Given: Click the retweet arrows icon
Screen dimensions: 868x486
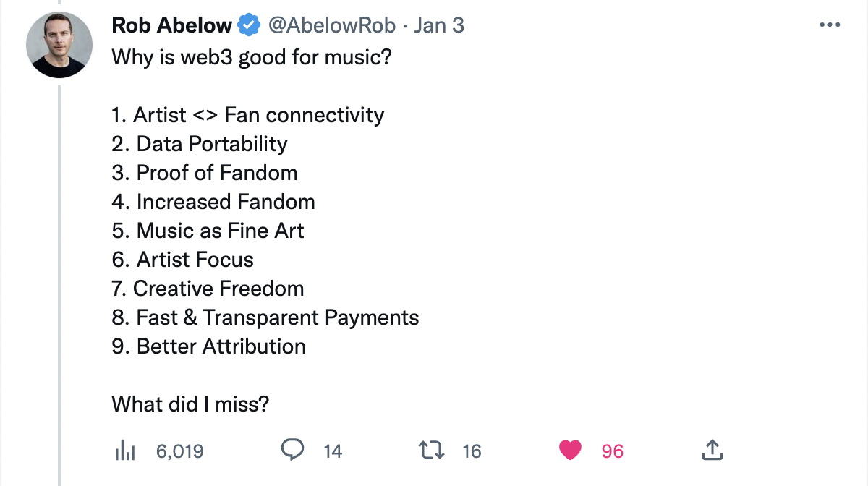Looking at the screenshot, I should pos(431,451).
